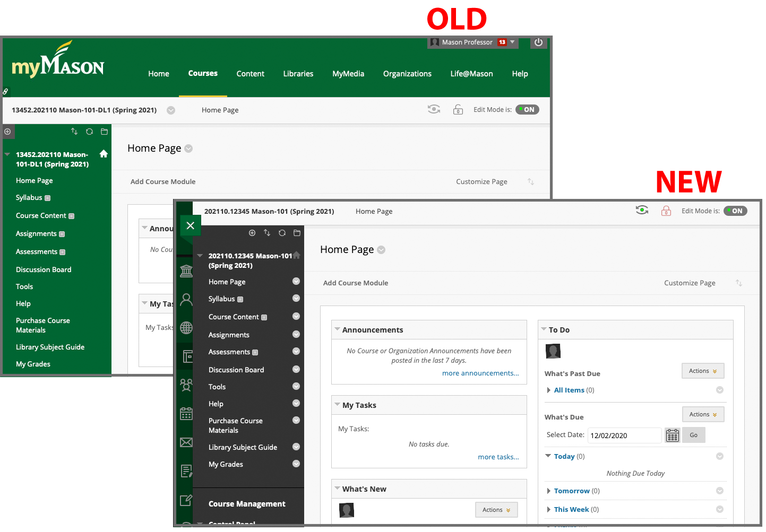
Task: Open Libraries tab in old myMason nav
Action: pyautogui.click(x=298, y=74)
